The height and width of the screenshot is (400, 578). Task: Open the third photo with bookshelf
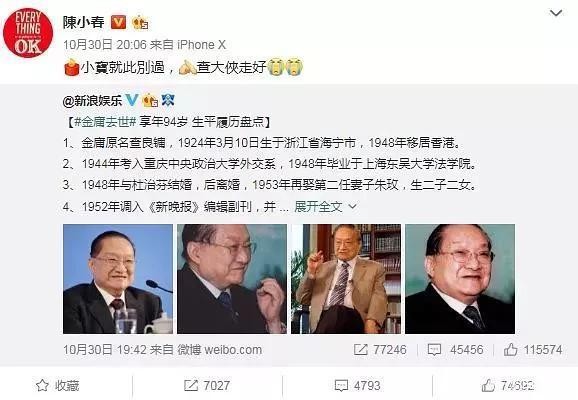click(x=346, y=279)
